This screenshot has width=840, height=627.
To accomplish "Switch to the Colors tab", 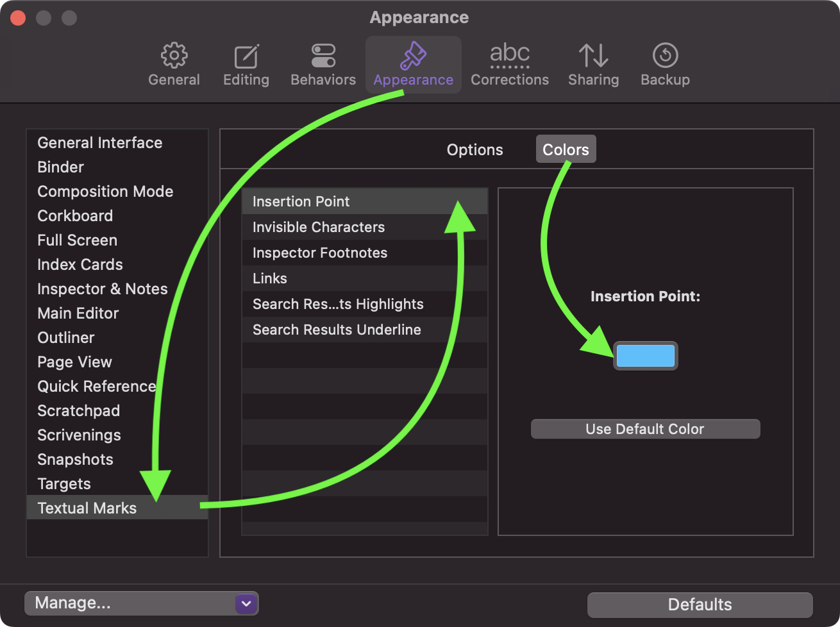I will [566, 149].
